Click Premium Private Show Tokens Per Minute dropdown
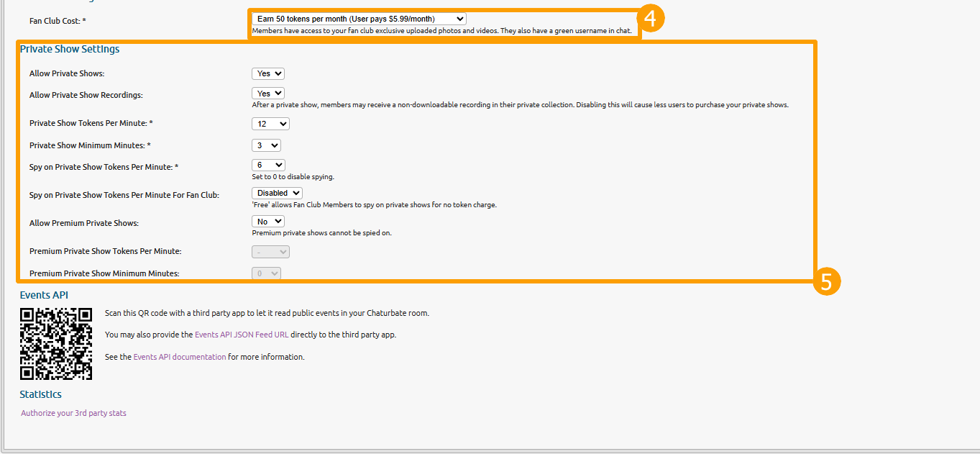 (270, 252)
